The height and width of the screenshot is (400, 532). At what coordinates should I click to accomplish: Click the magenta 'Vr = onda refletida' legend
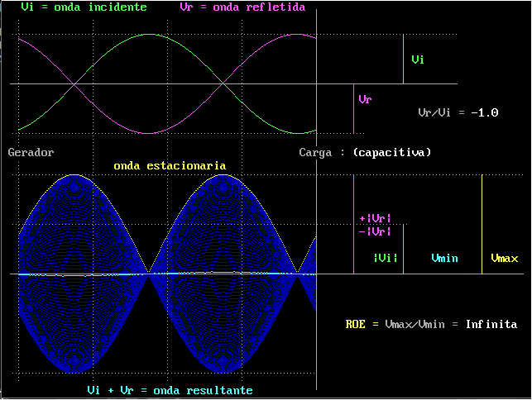coord(242,7)
